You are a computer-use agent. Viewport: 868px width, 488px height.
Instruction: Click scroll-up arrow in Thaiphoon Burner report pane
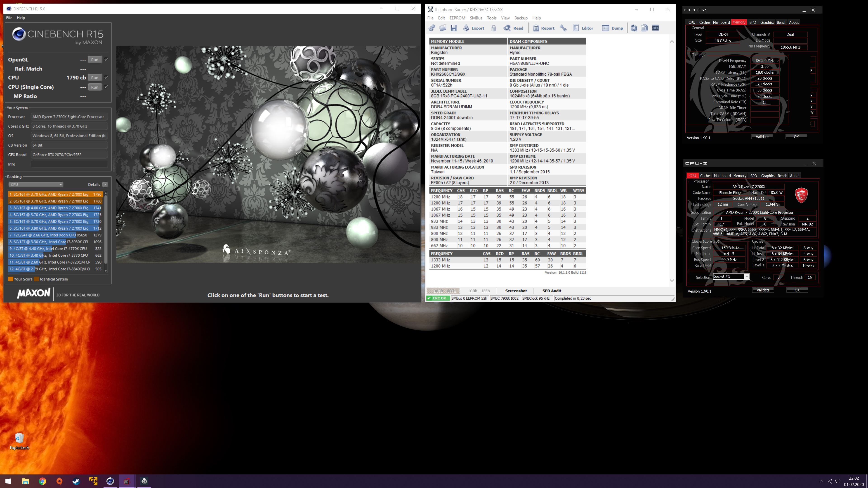pos(672,42)
